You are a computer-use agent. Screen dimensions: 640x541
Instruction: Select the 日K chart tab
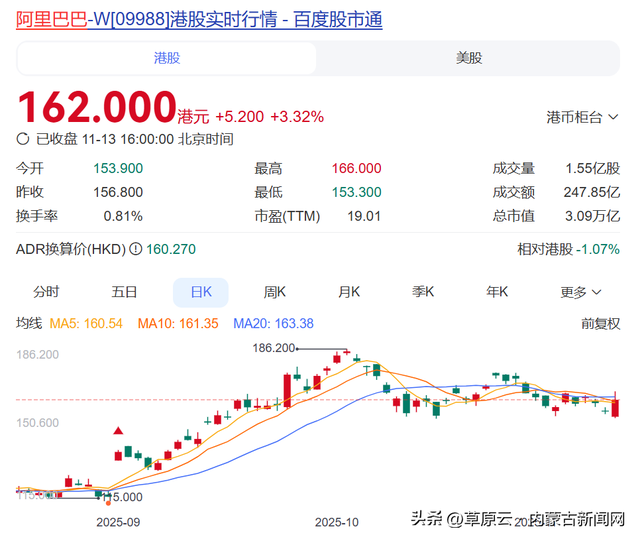pos(201,292)
